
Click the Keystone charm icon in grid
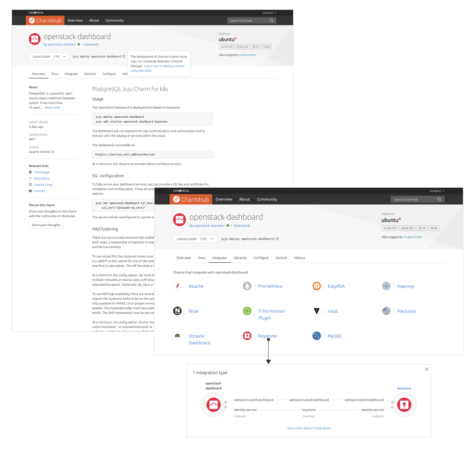247,336
